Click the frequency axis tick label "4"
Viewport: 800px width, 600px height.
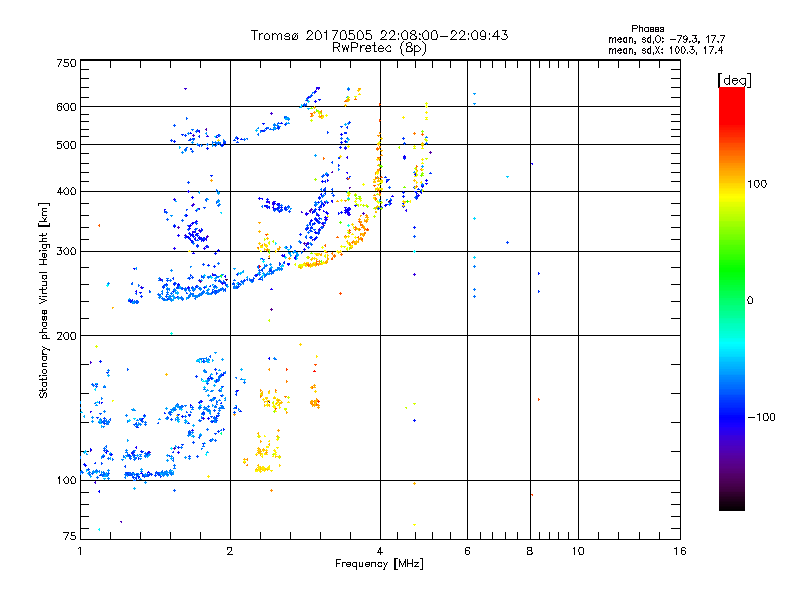380,551
